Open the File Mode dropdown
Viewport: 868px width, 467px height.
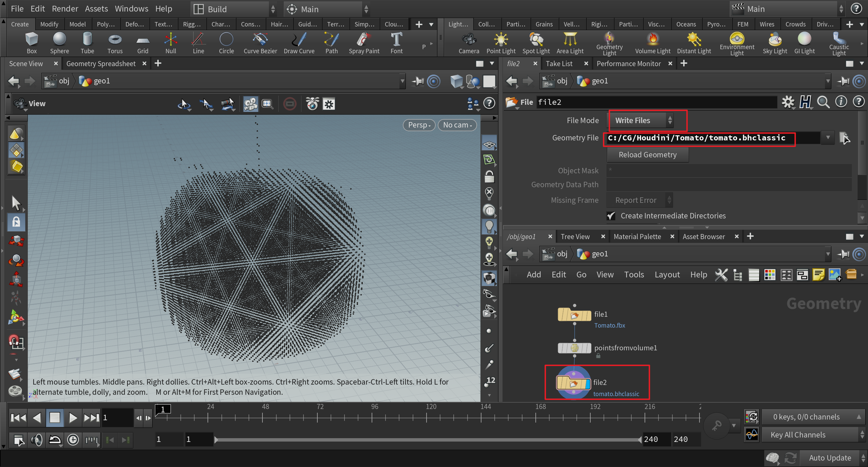click(640, 120)
